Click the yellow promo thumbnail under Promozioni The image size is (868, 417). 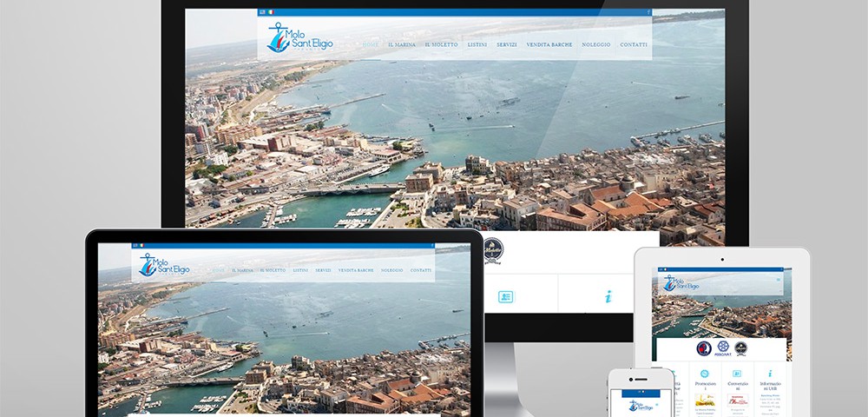click(x=705, y=400)
